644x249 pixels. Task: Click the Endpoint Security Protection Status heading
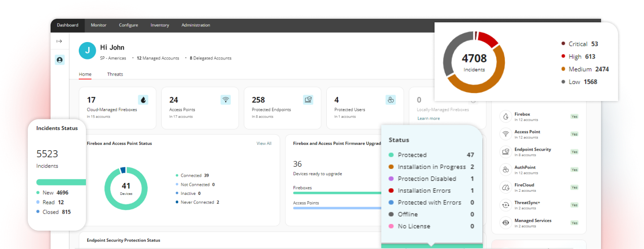(124, 240)
